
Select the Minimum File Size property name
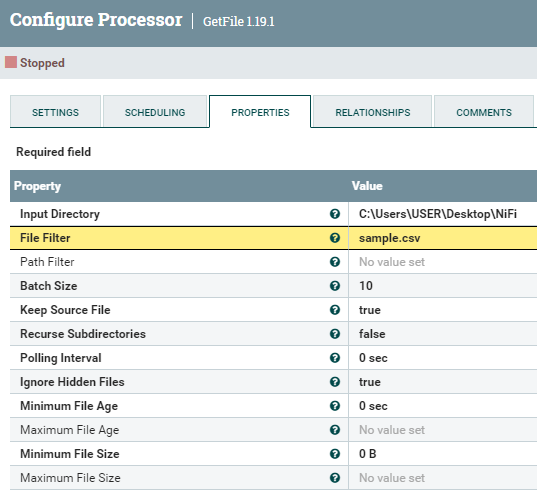point(70,454)
